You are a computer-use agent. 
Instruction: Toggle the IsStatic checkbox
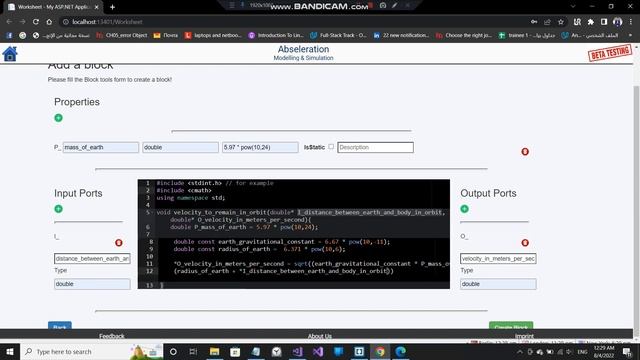click(x=331, y=147)
